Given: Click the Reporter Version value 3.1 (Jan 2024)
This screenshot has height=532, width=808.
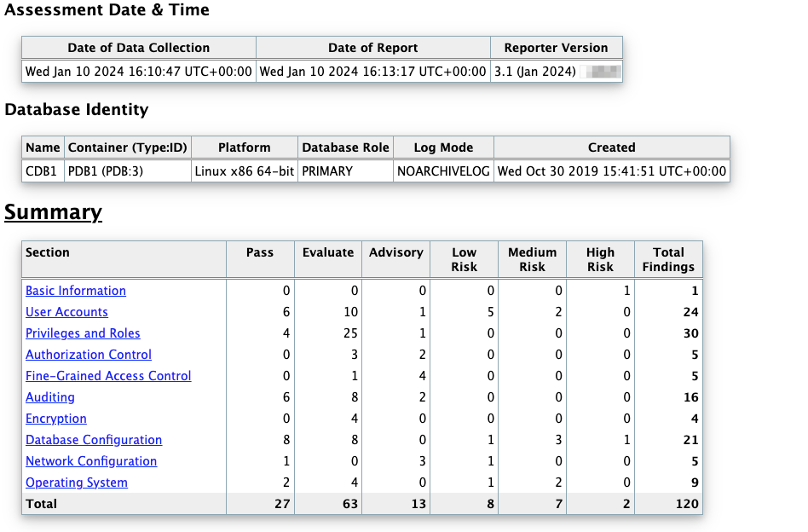Looking at the screenshot, I should coord(535,71).
